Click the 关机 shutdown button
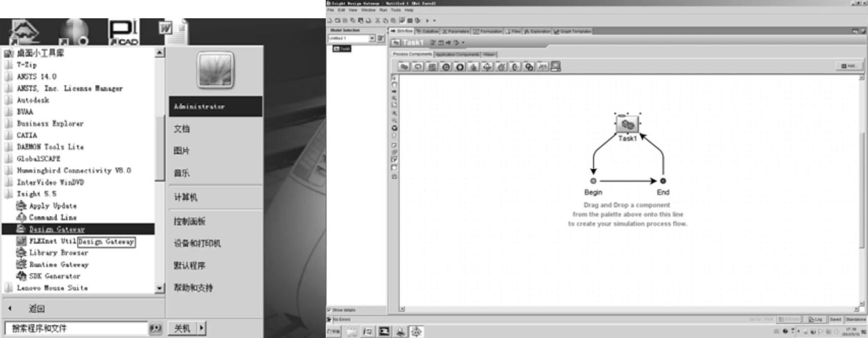The height and width of the screenshot is (338, 868). pos(182,328)
